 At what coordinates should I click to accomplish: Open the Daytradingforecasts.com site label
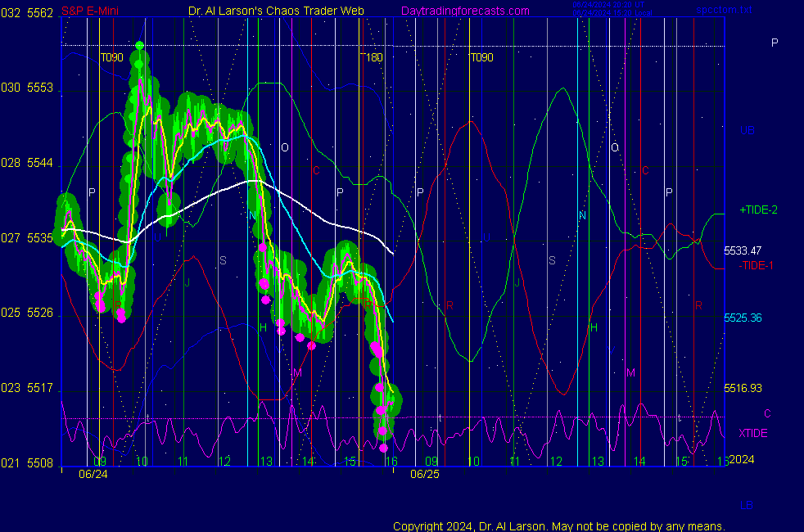pos(465,11)
